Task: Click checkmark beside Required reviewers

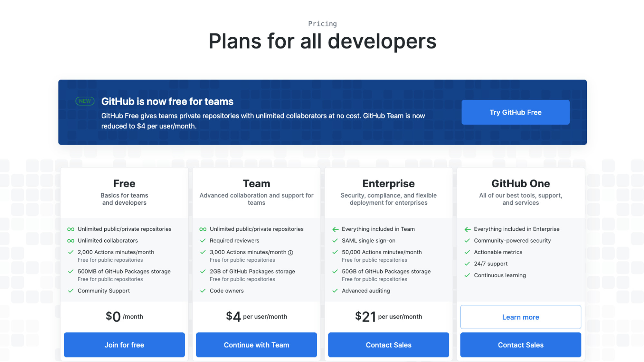Action: [203, 241]
